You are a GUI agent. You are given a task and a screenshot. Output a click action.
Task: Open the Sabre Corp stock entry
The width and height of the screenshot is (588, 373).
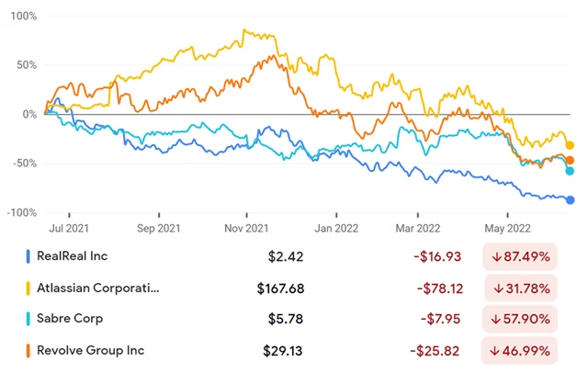pos(72,320)
